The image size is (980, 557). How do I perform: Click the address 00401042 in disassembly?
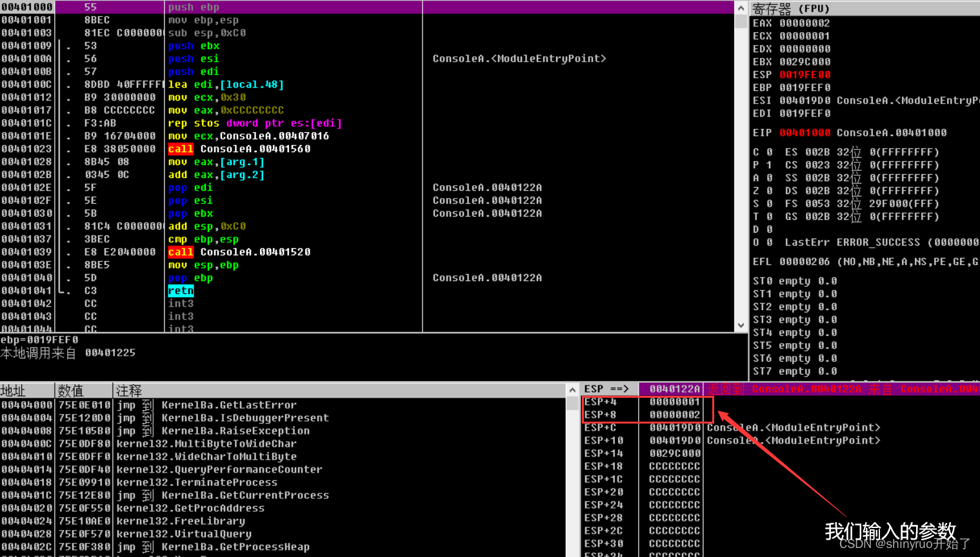tap(26, 304)
